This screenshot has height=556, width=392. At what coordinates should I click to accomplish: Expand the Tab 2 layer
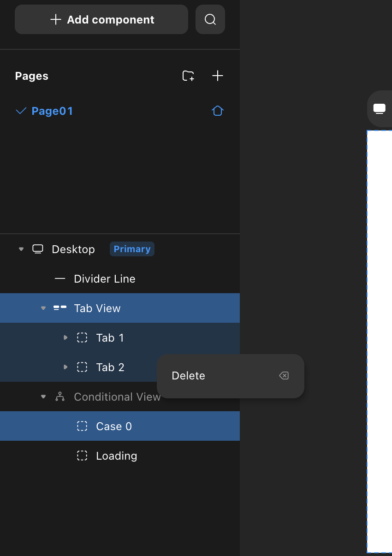(x=65, y=367)
